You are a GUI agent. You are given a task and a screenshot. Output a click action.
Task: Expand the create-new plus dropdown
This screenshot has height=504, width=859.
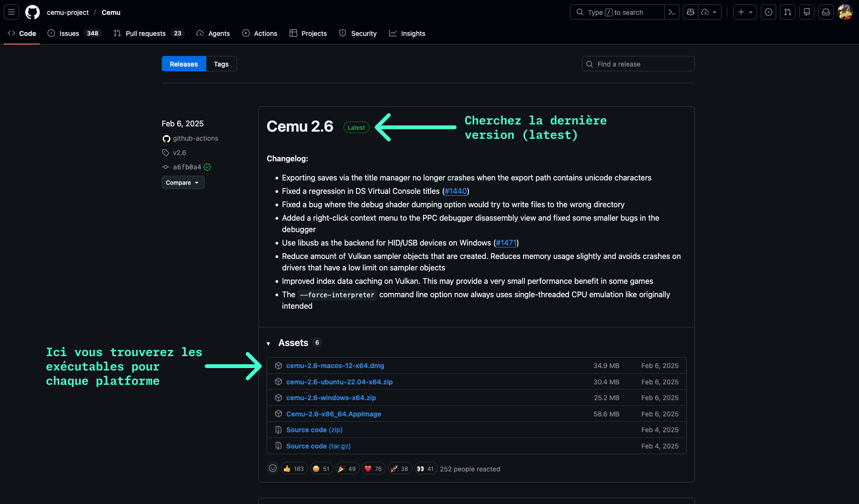click(x=745, y=12)
